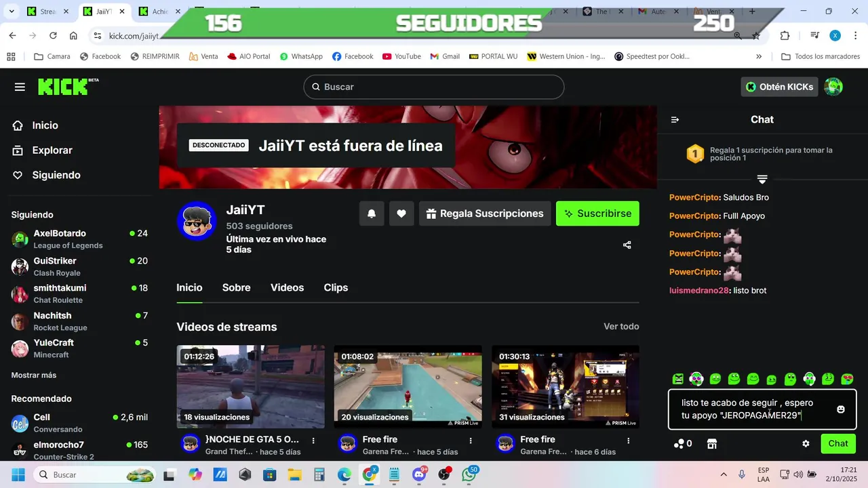Open AxelBotardo's channel in sidebar
Screen dimensions: 868x488
(x=79, y=239)
